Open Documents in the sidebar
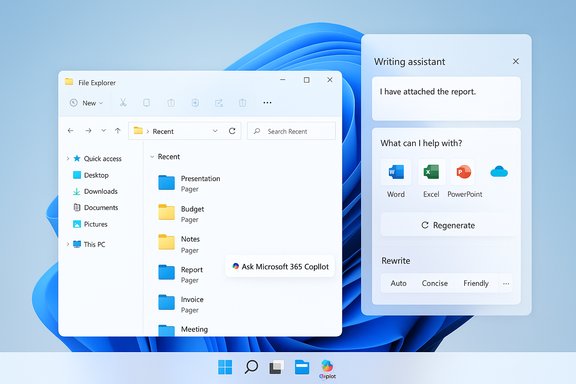The width and height of the screenshot is (576, 384). coord(96,208)
